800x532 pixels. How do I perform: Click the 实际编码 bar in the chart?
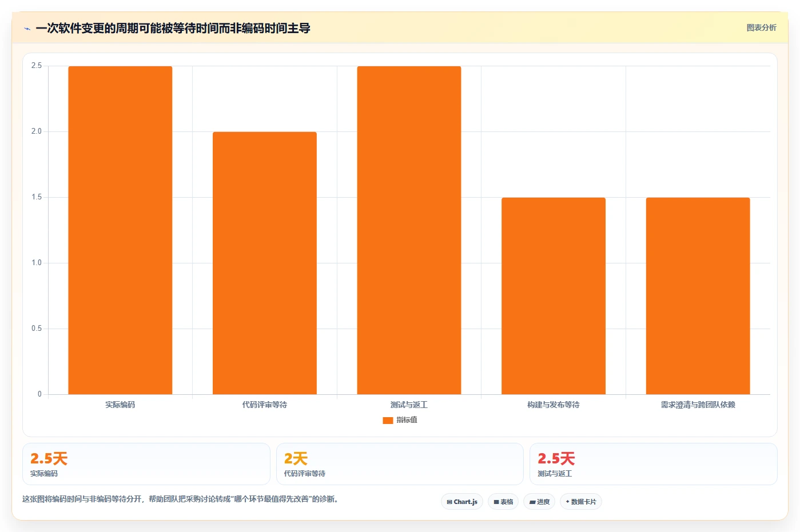120,230
